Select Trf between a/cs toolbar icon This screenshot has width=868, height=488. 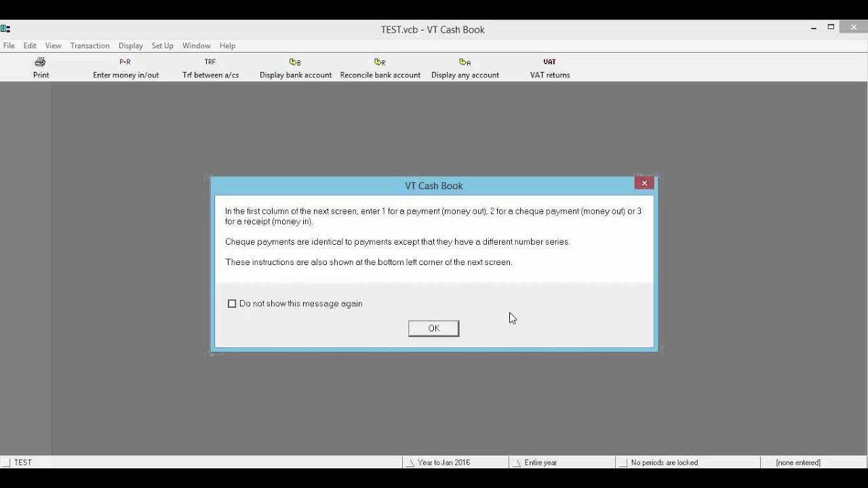pyautogui.click(x=210, y=68)
